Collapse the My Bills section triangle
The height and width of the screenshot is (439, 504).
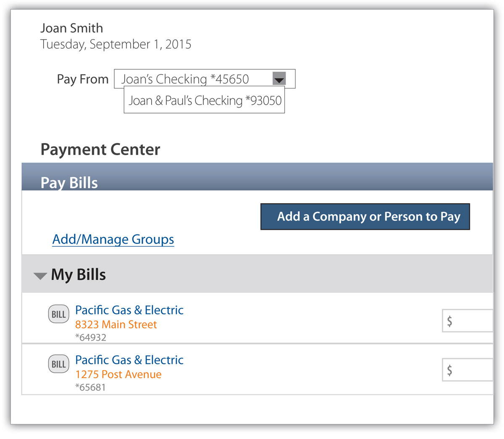coord(40,276)
